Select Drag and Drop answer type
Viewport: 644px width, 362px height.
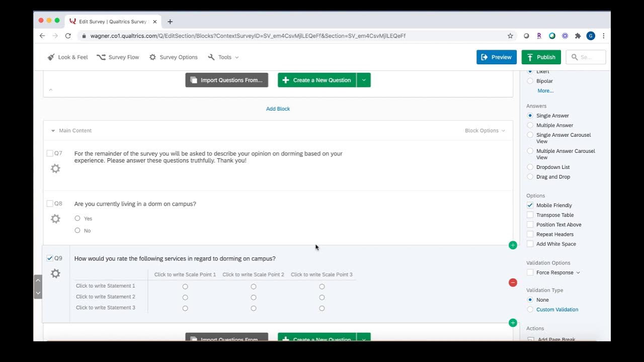click(530, 176)
